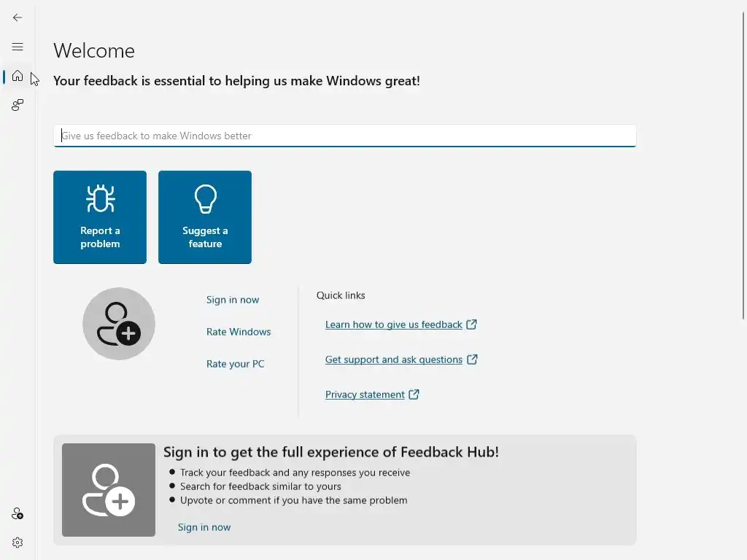Click the round profile avatar picture
The image size is (747, 560).
coord(119,323)
